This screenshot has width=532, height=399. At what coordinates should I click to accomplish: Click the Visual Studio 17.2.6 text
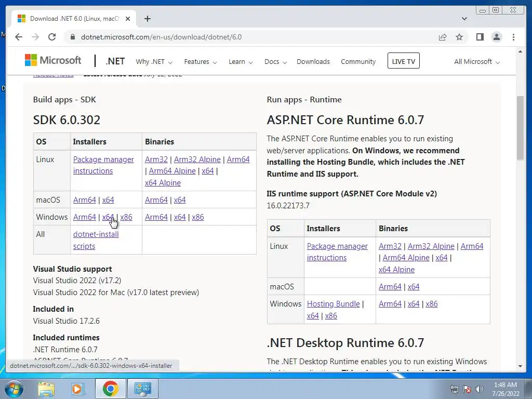[66, 321]
